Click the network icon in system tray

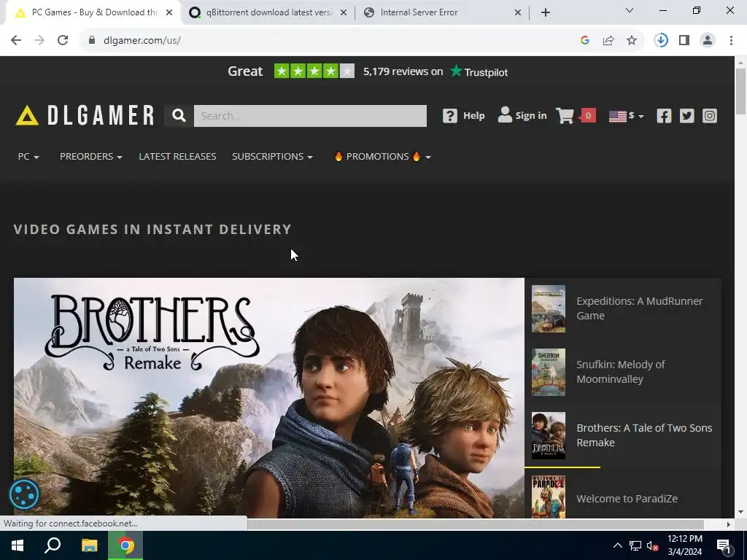coord(635,545)
